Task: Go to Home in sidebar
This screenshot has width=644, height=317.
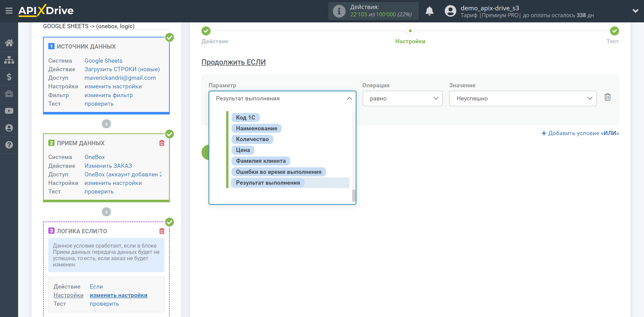Action: [x=9, y=43]
